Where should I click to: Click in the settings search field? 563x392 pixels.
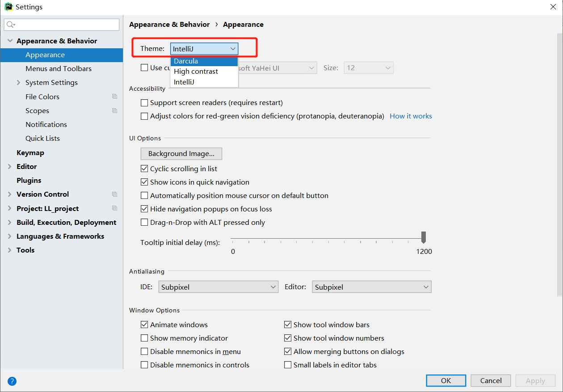click(62, 25)
